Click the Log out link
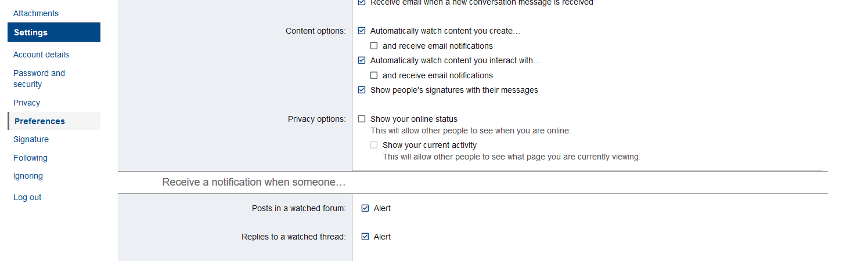The width and height of the screenshot is (868, 261). [27, 197]
